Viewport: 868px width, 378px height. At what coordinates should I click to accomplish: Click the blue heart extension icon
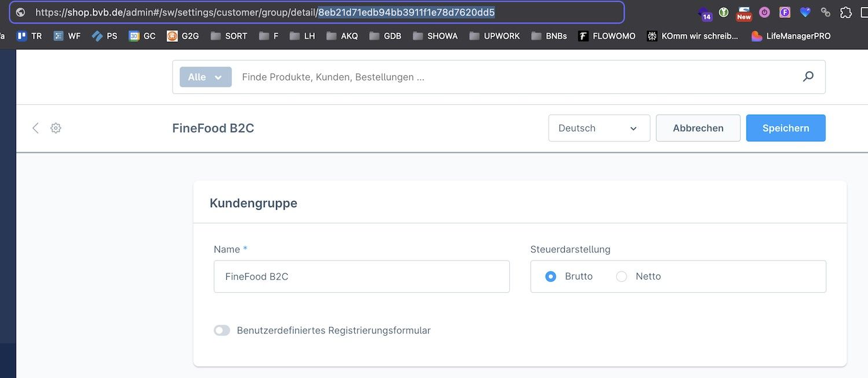805,12
